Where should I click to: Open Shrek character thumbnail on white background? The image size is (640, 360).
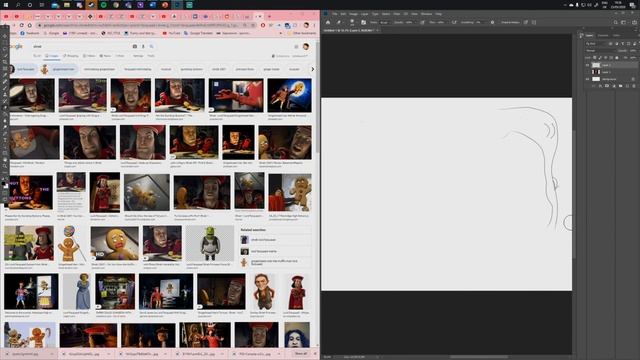click(210, 243)
